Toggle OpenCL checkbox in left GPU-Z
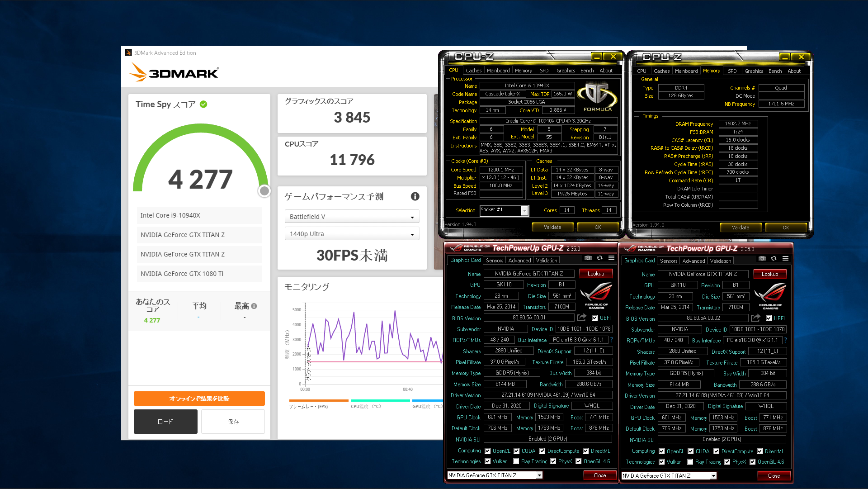Image resolution: width=868 pixels, height=489 pixels. 487,451
